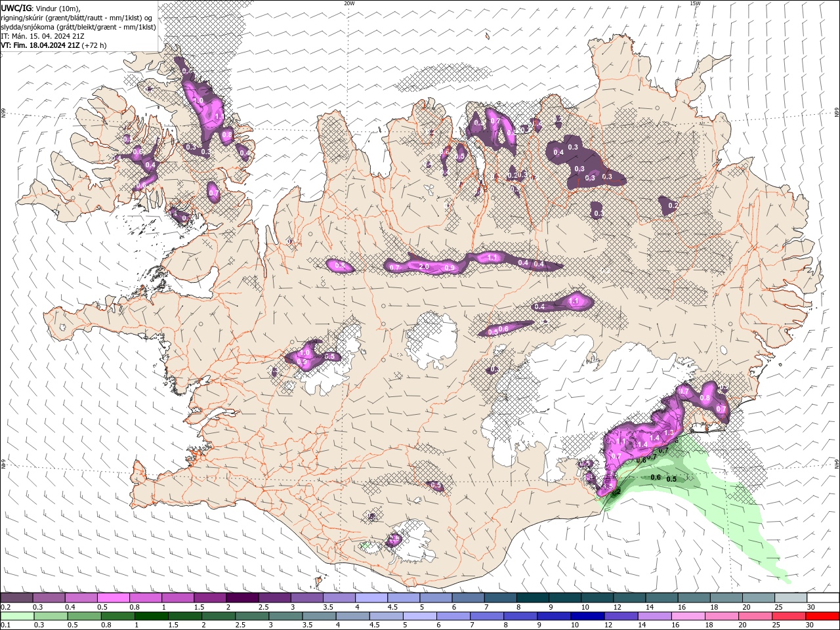Screen dimensions: 840x630
Task: Click the bright pink 0.5 snow scale swatch
Action: (x=113, y=598)
